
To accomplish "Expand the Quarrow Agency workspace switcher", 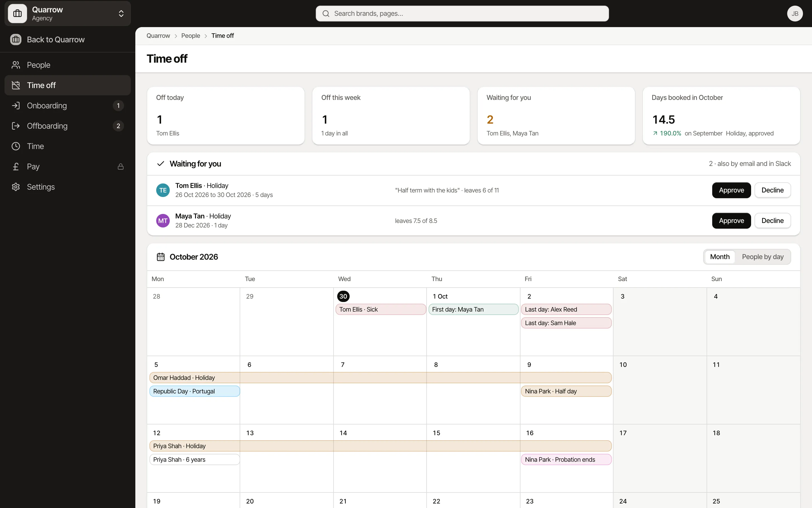I will click(67, 14).
